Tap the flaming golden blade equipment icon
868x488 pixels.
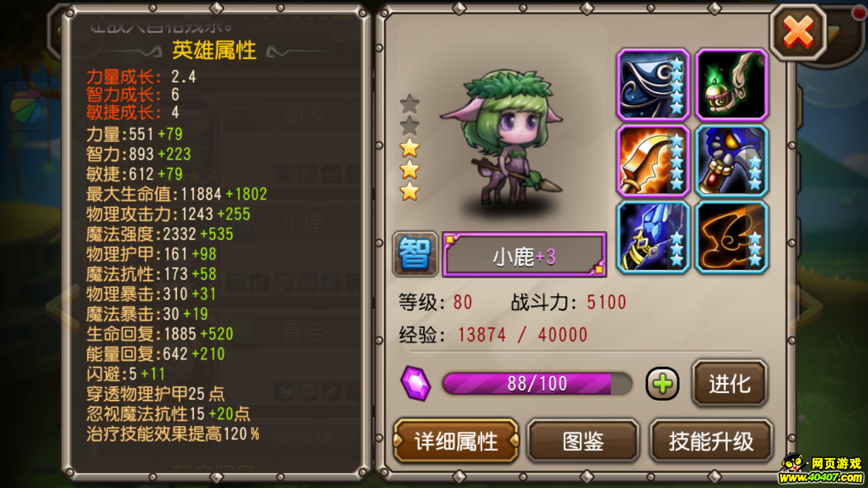[653, 161]
